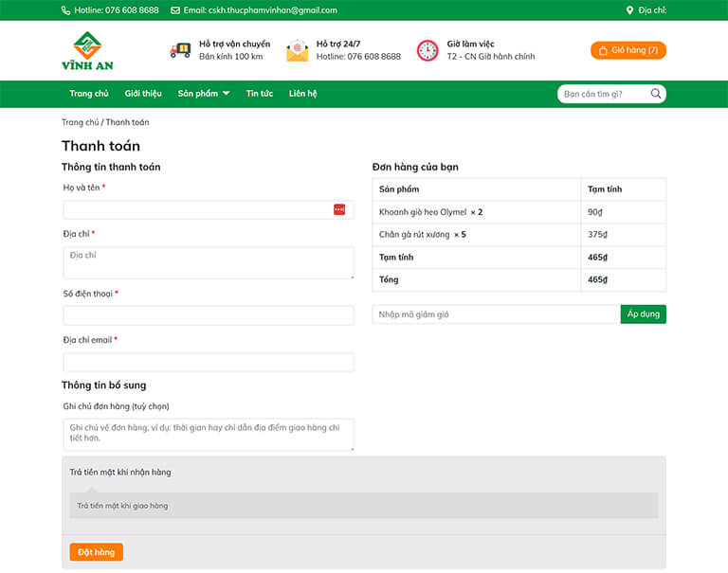The height and width of the screenshot is (573, 728).
Task: Open the Tin tức menu item
Action: pos(260,93)
